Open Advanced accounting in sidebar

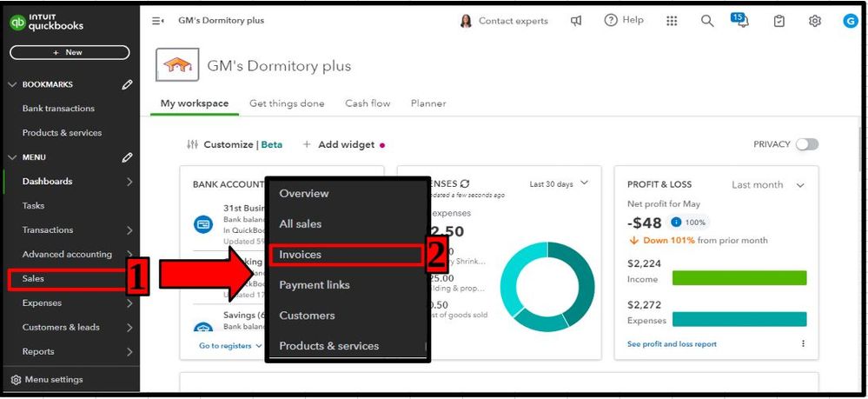coord(67,255)
